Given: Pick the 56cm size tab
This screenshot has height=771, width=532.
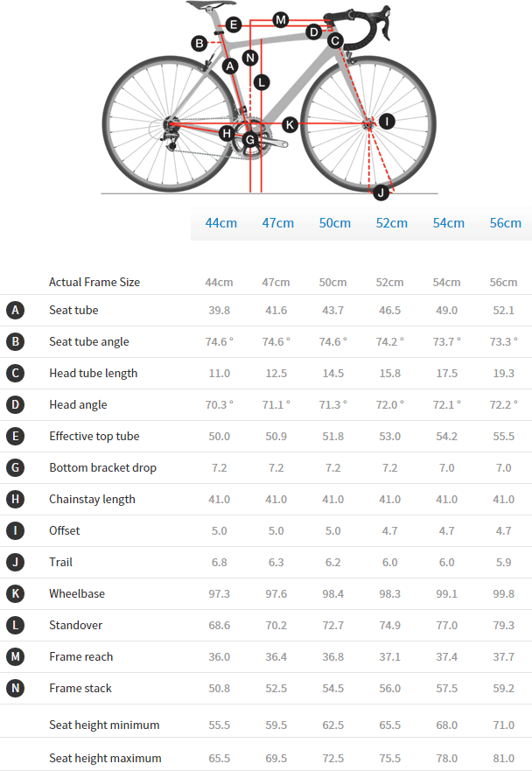Looking at the screenshot, I should coord(506,223).
